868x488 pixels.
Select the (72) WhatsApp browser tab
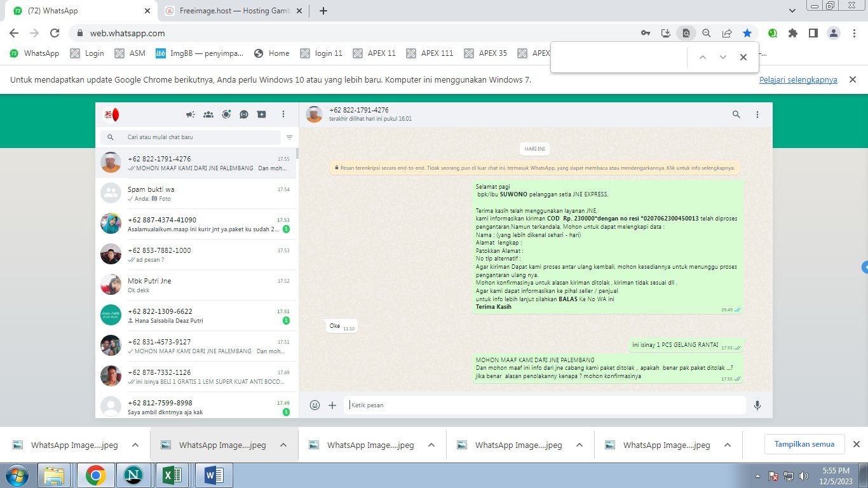[83, 11]
